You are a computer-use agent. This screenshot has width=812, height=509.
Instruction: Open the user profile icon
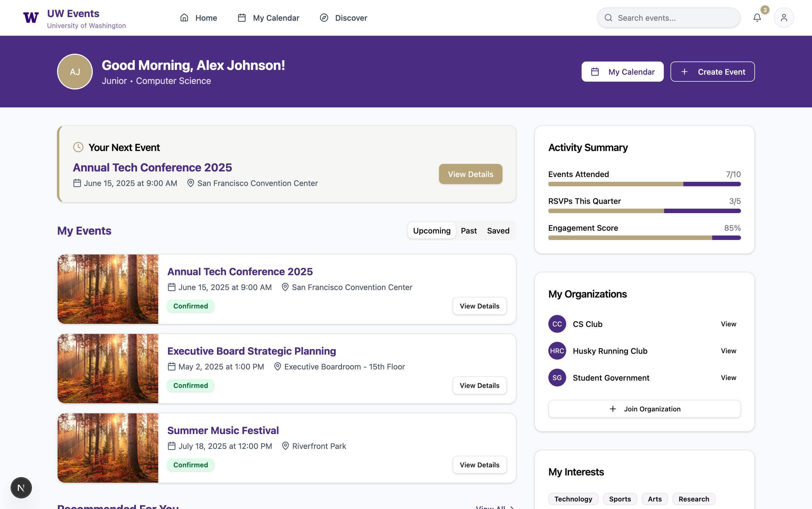pyautogui.click(x=784, y=18)
